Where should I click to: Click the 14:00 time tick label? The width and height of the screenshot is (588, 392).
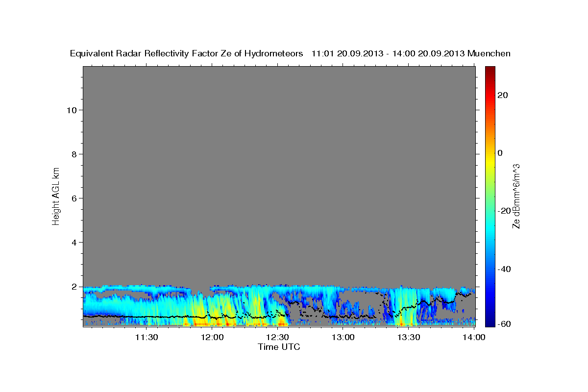474,337
